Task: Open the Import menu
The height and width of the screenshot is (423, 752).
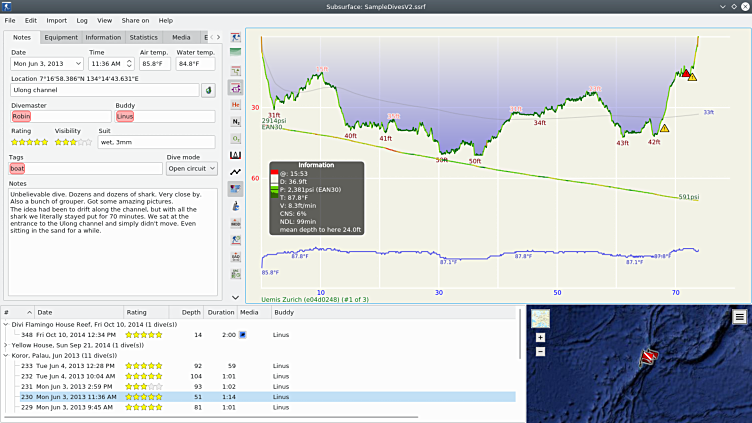Action: click(x=57, y=20)
